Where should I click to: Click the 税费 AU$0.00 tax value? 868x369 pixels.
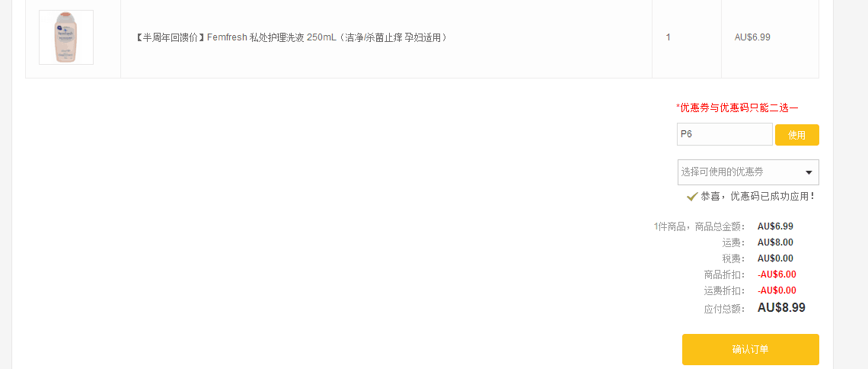775,258
